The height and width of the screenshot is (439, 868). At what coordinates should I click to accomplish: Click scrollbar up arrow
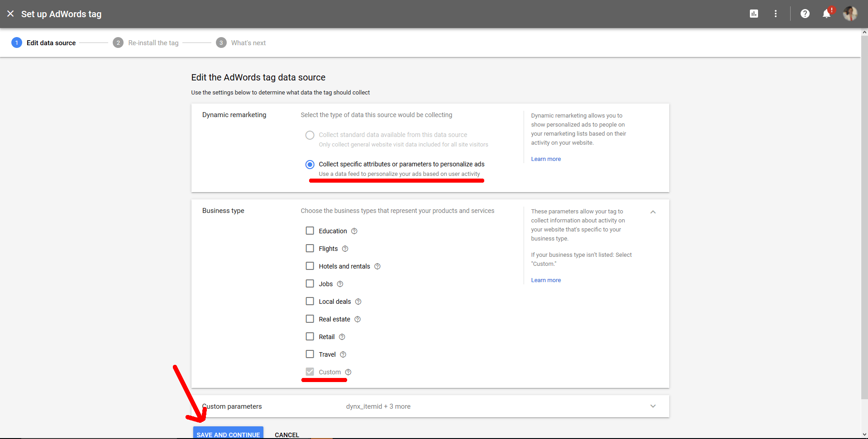pos(864,32)
